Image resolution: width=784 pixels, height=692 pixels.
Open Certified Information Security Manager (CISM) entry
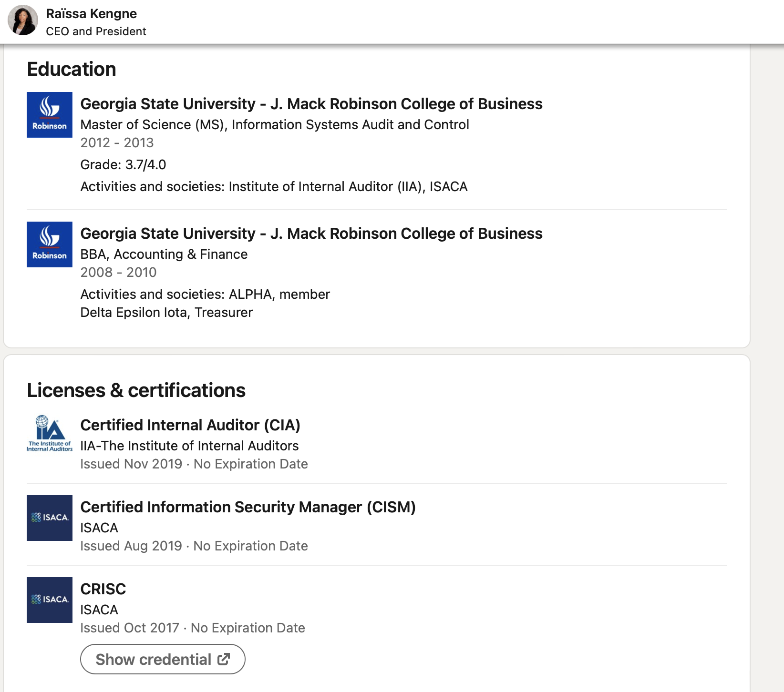248,507
